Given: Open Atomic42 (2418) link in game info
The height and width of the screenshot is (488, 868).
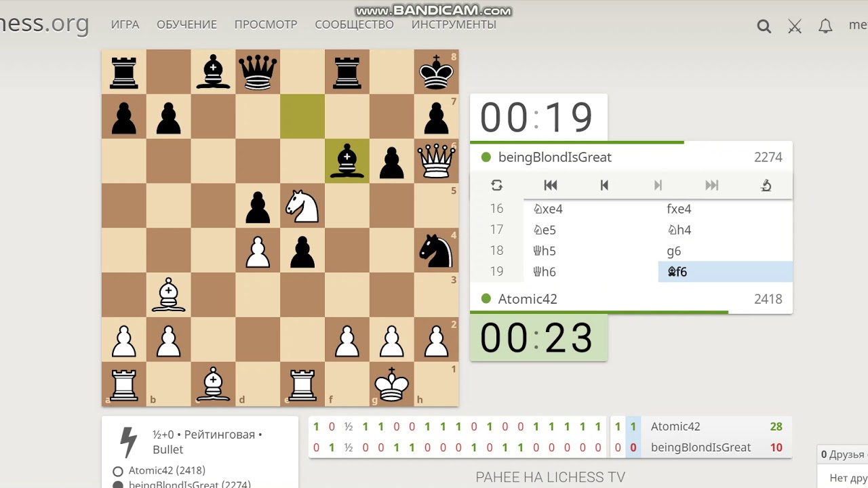Looking at the screenshot, I should click(167, 470).
